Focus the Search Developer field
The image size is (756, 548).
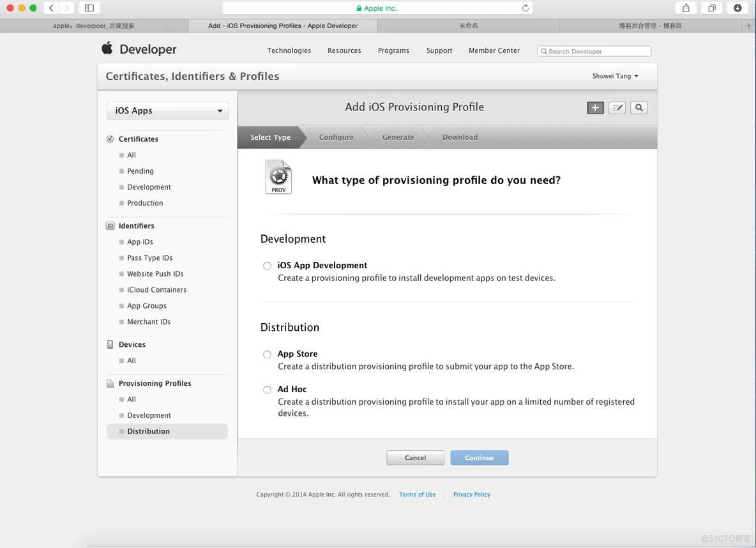coord(594,51)
